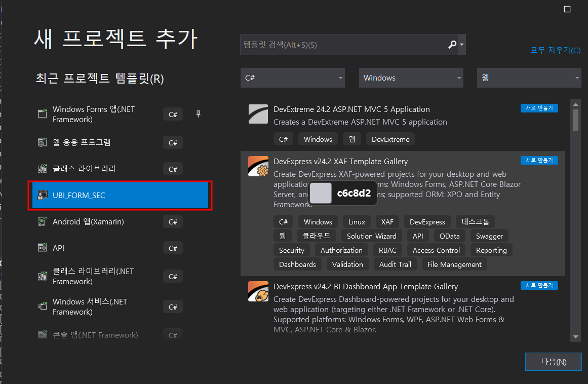Click the pin icon beside Windows Forms app

pos(199,113)
